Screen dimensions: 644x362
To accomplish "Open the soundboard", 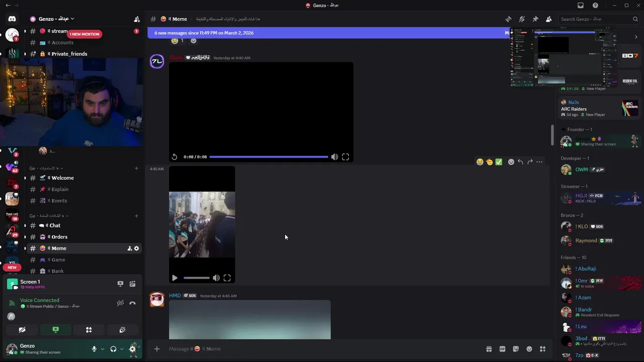I will [122, 330].
